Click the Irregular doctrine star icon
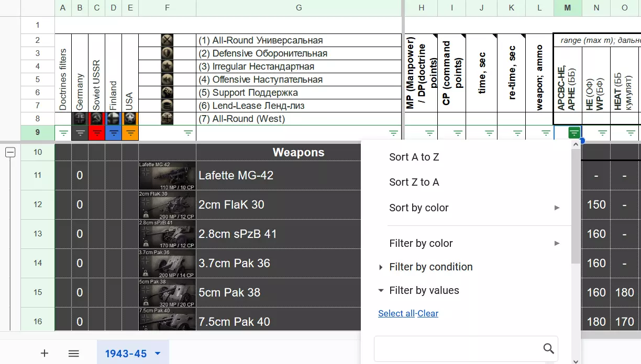This screenshot has width=641, height=364. tap(167, 66)
